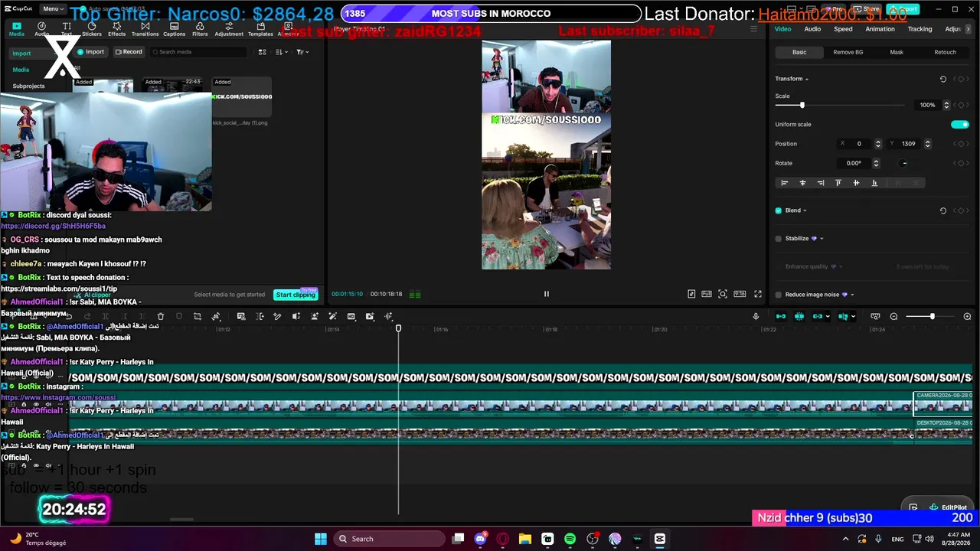Toggle preview axis in timeline
Viewport: 980px width, 551px height.
tap(843, 316)
